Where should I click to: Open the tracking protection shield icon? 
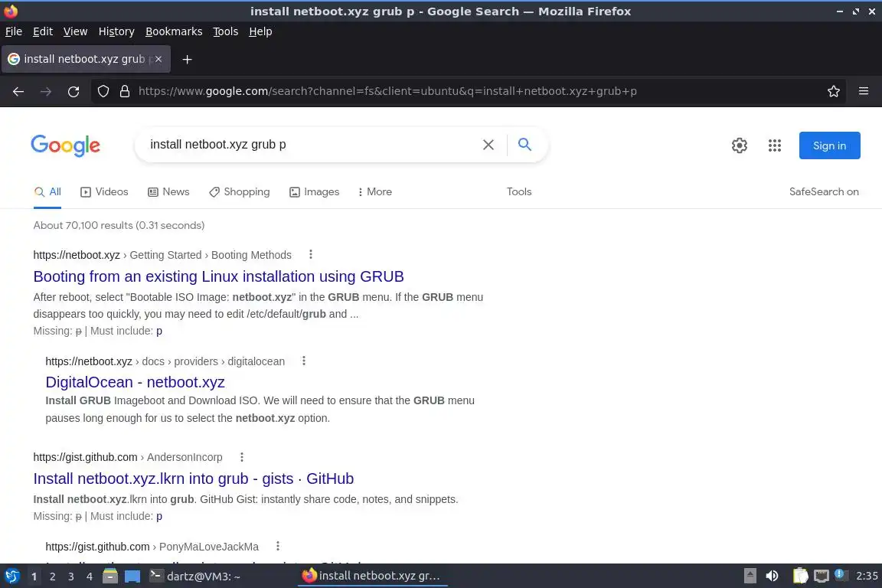[x=103, y=91]
